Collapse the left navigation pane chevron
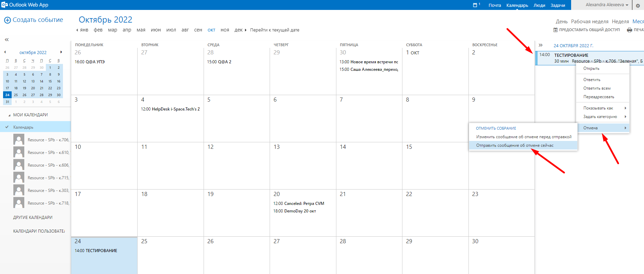Screen dimensions: 644x274 pyautogui.click(x=7, y=40)
